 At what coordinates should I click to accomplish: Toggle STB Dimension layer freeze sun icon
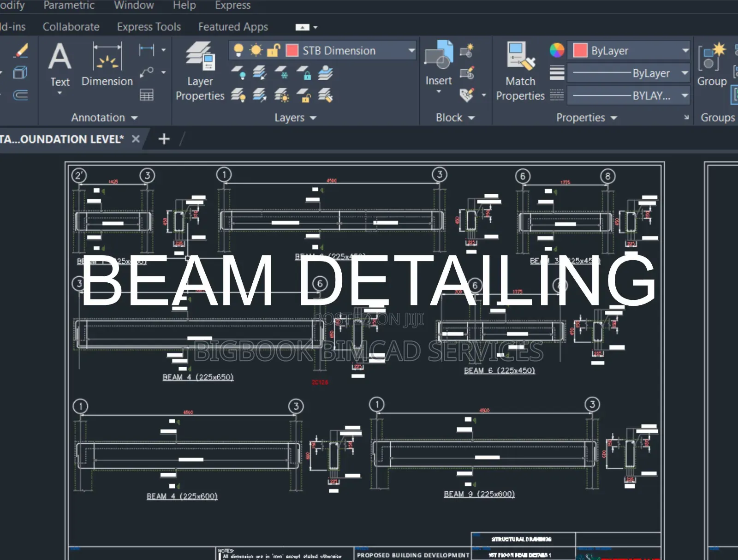click(256, 50)
